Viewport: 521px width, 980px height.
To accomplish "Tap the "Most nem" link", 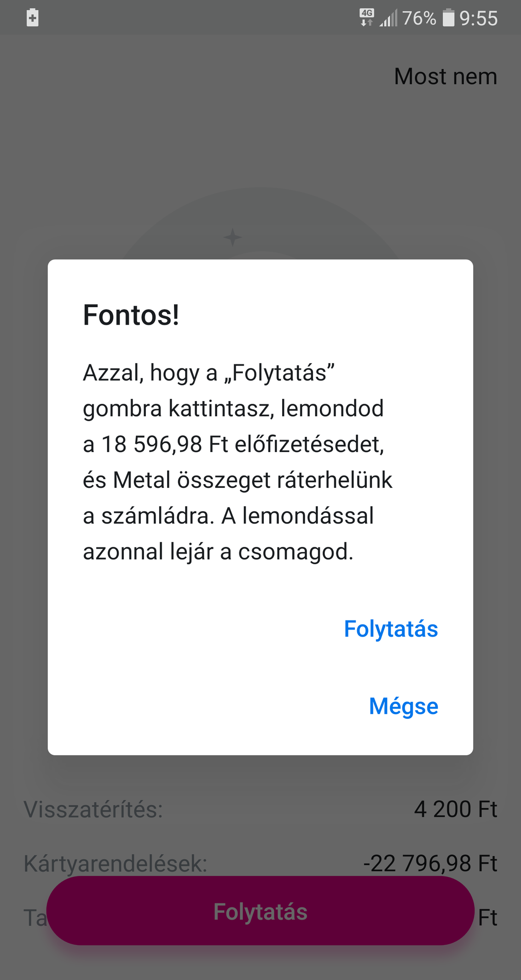I will pyautogui.click(x=445, y=76).
